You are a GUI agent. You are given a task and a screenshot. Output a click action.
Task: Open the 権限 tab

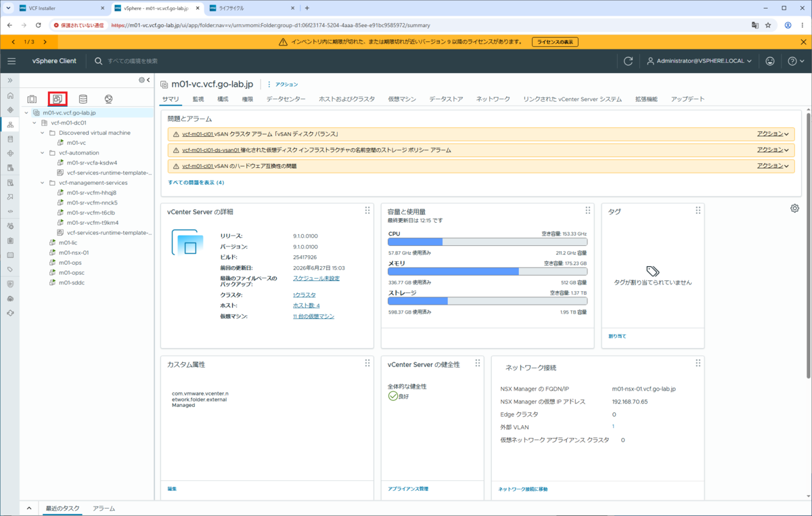[x=248, y=99]
